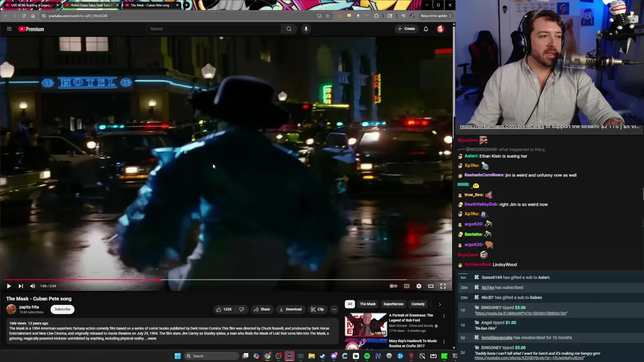Share the video
This screenshot has height=362, width=644.
[x=262, y=309]
